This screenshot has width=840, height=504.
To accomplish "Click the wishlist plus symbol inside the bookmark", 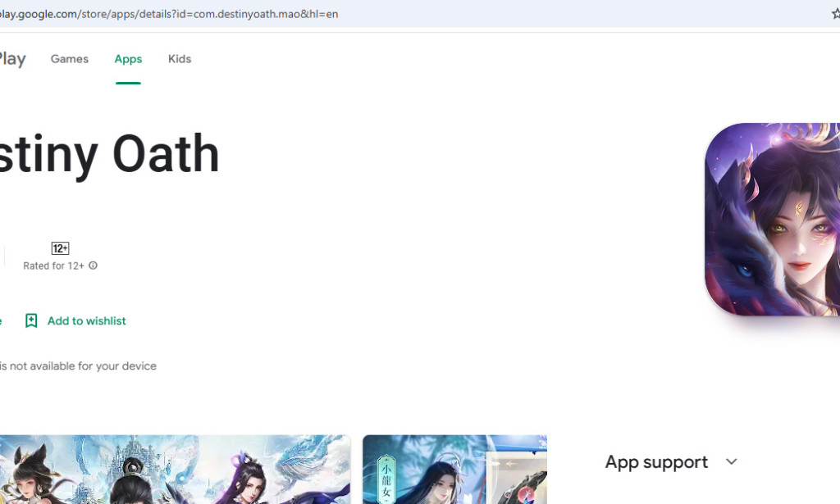I will point(31,320).
